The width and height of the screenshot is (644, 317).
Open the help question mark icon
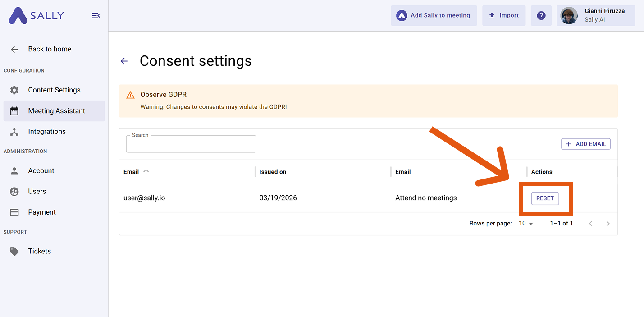click(541, 16)
